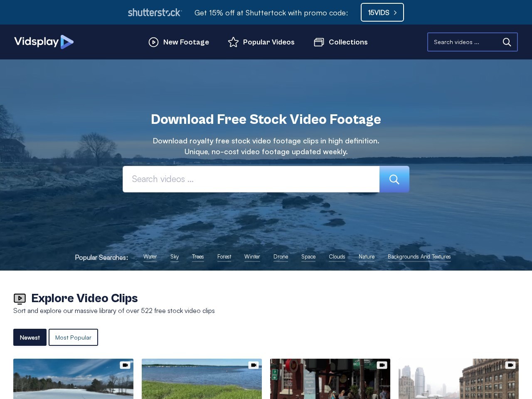Screen dimensions: 532x399
Task: Click the header search magnifier icon
Action: point(507,42)
